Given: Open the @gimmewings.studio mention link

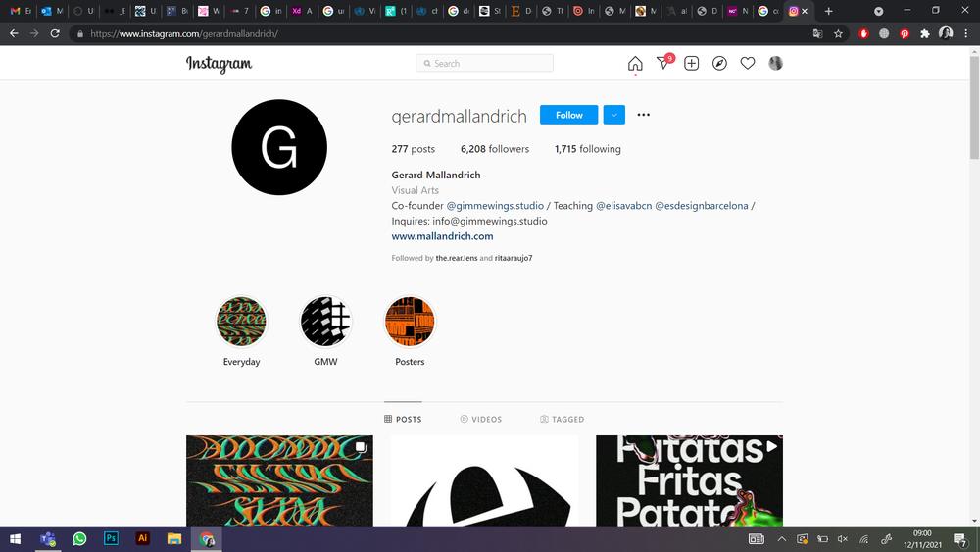Looking at the screenshot, I should click(495, 206).
